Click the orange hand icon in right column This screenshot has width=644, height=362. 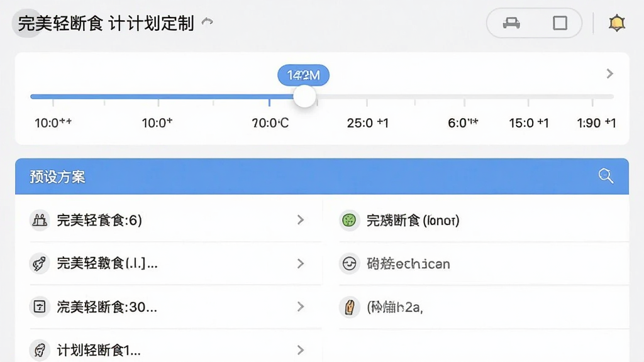tap(349, 307)
